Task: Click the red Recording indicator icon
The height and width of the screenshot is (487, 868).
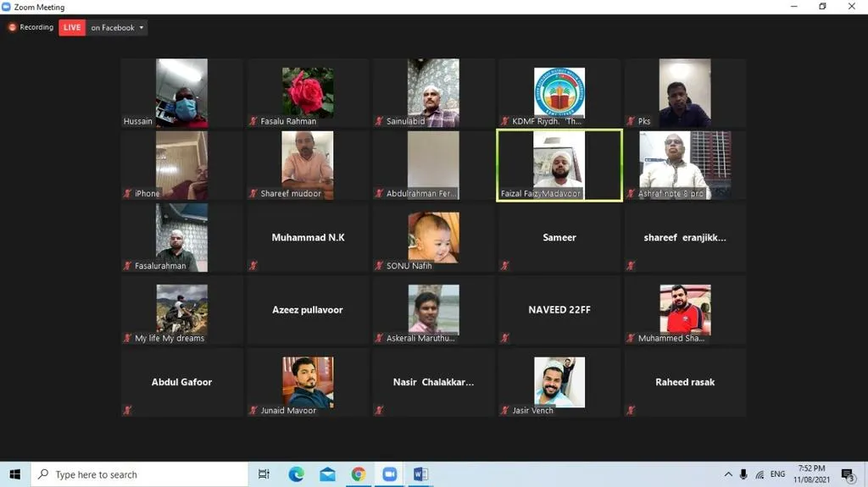Action: point(12,27)
